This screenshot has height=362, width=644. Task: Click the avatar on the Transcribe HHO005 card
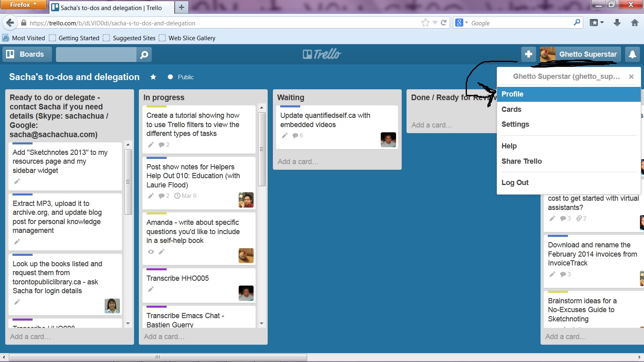(246, 293)
